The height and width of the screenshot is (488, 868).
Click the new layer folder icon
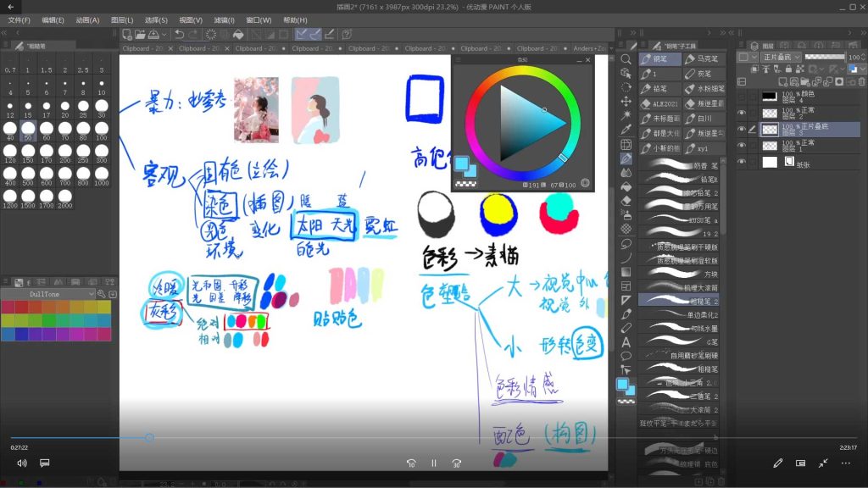pyautogui.click(x=806, y=82)
